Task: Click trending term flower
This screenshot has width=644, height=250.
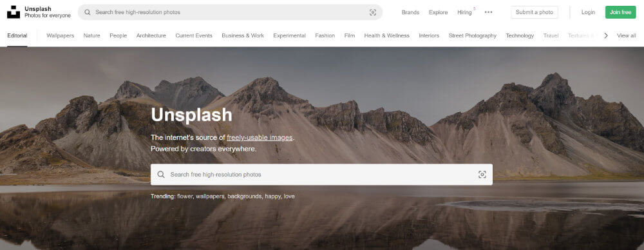Action: (x=185, y=197)
